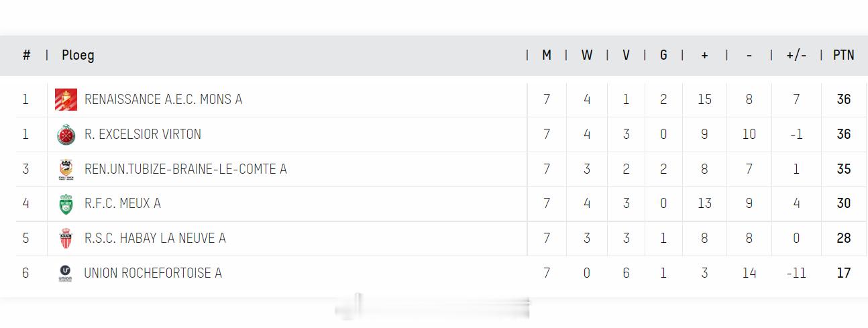The image size is (868, 328).
Task: Click the Ploeg column header
Action: point(78,56)
